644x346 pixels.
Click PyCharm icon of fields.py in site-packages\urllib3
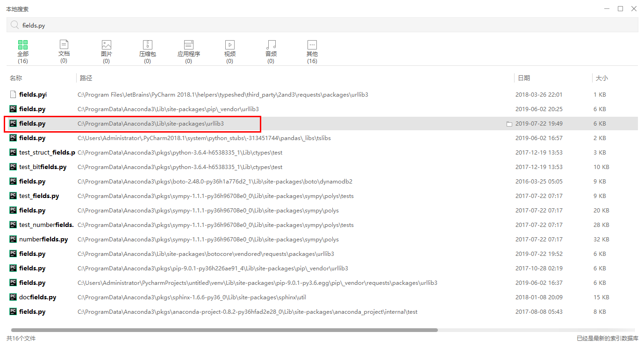13,123
